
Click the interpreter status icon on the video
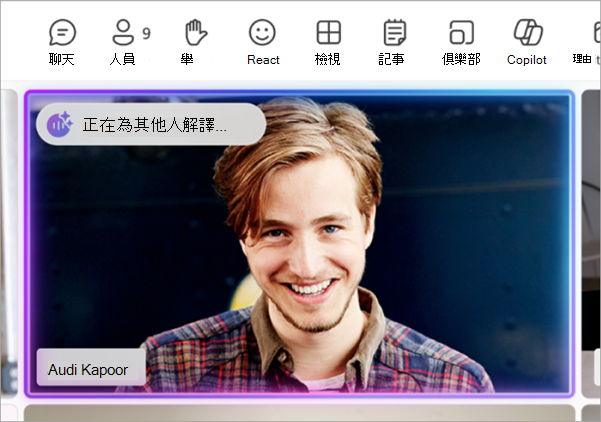click(x=59, y=124)
